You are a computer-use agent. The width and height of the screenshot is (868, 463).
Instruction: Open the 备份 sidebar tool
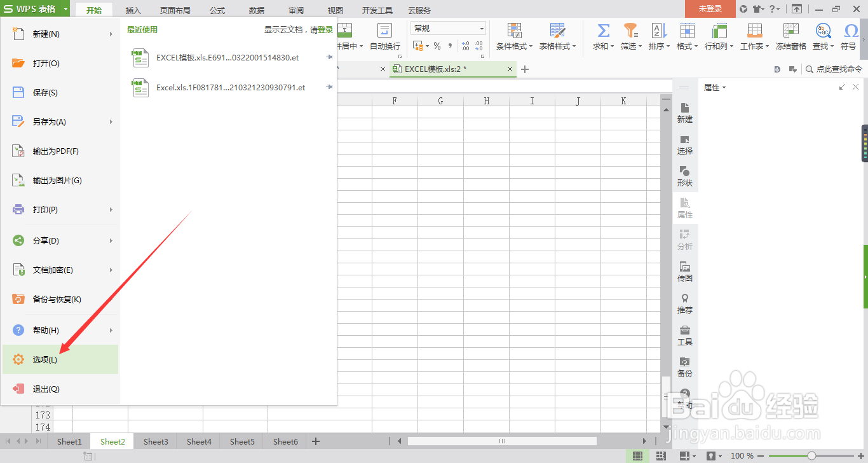click(685, 367)
